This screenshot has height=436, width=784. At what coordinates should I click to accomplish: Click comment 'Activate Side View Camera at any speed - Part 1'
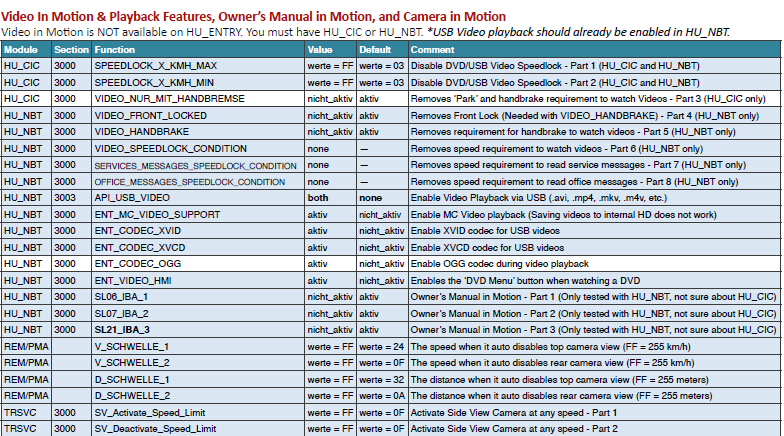514,412
